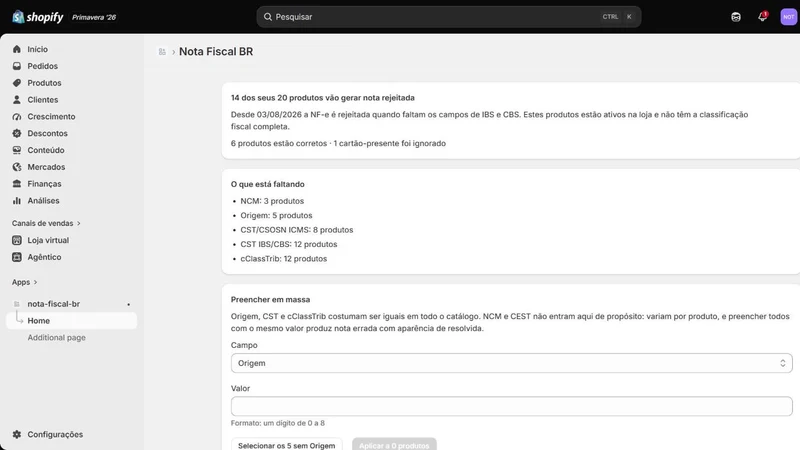Click 'cClassTrib: 12 produtos' item
Viewport: 800px width, 450px height.
pos(283,259)
